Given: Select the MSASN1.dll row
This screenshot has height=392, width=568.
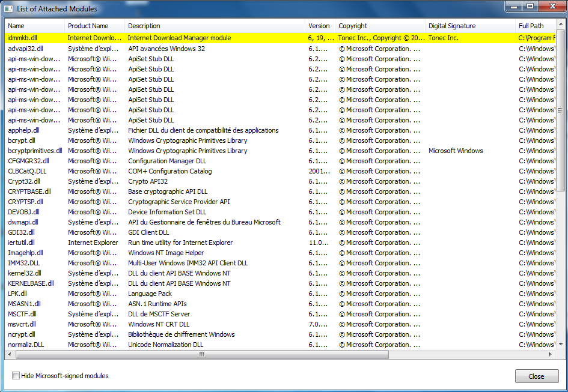Looking at the screenshot, I should 280,304.
